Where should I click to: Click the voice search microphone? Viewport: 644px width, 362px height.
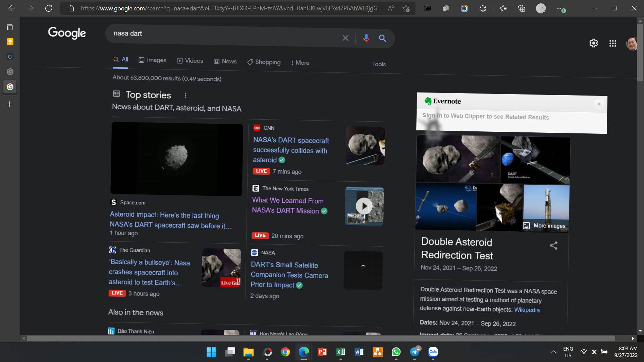pos(366,38)
